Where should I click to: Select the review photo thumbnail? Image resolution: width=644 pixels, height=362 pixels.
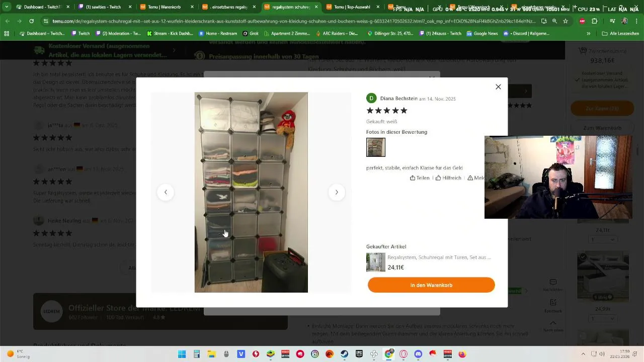tap(376, 147)
